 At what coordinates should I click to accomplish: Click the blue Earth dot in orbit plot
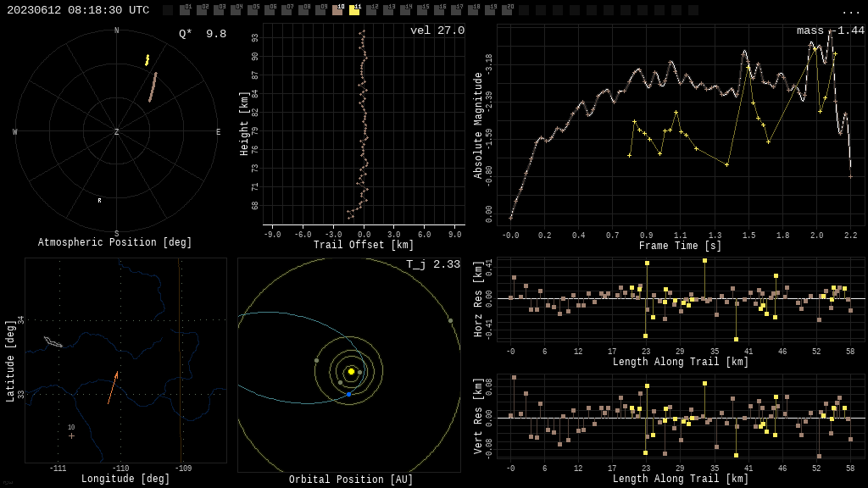(348, 395)
